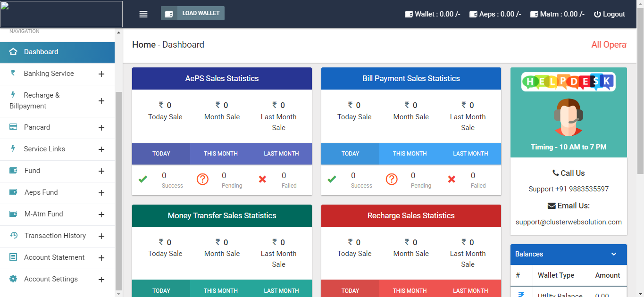Image resolution: width=644 pixels, height=297 pixels.
Task: Click the AePS pending question mark icon
Action: point(202,179)
